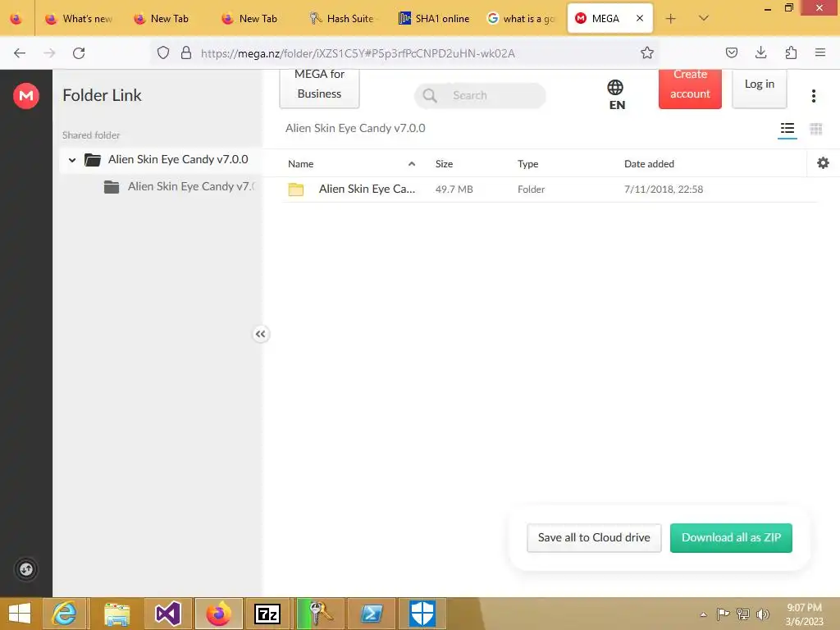This screenshot has width=840, height=630.
Task: Open PowerShell from taskbar
Action: (x=372, y=614)
